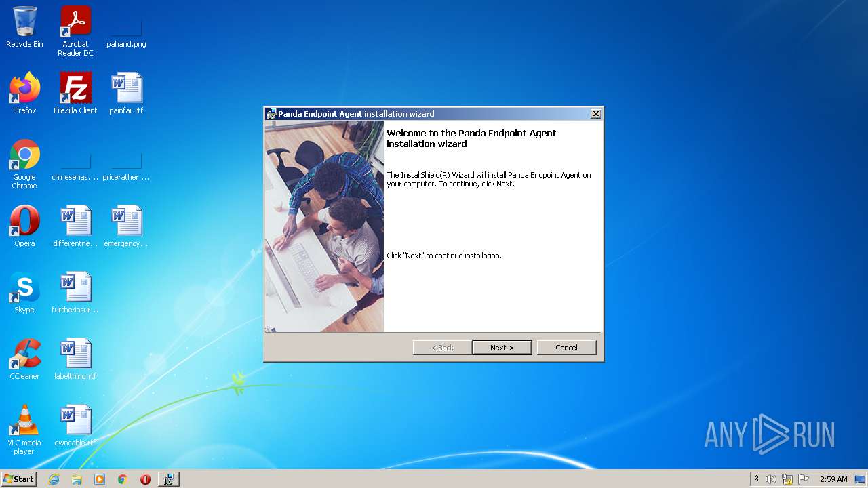This screenshot has width=868, height=488.
Task: Select the painfar.rtf document icon
Action: click(126, 94)
